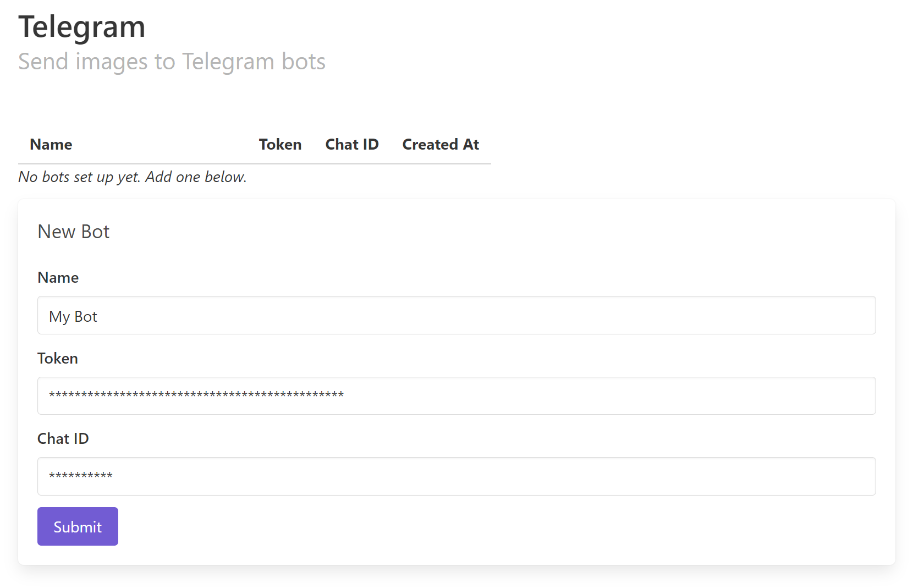Screen dimensions: 919x588
Task: Click the purple Submit button
Action: point(78,526)
